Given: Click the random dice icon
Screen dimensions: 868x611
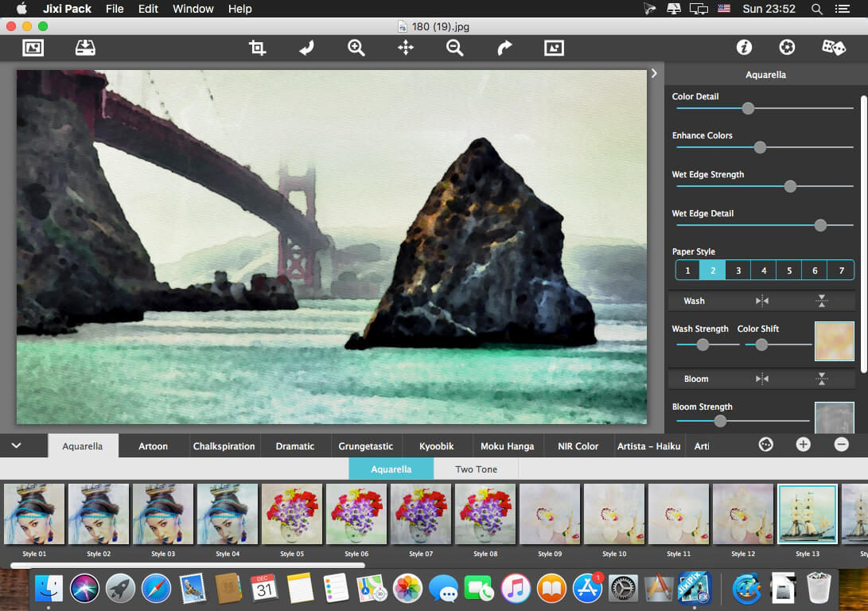Looking at the screenshot, I should (x=833, y=48).
